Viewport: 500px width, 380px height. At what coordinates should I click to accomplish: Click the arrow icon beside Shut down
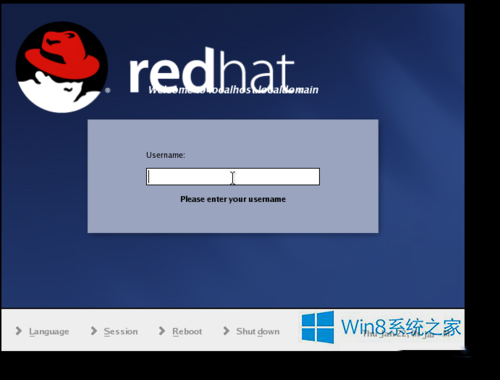click(226, 331)
